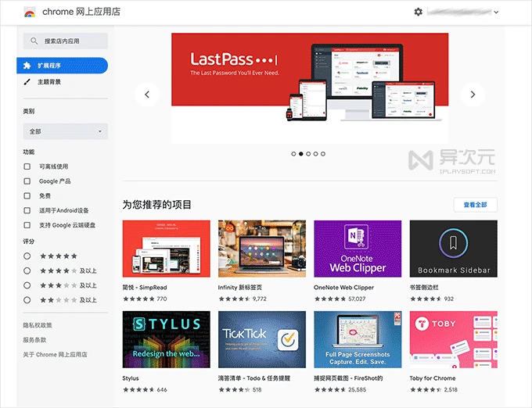Tick the 免费 filter checkbox
This screenshot has height=408, width=532.
tap(27, 195)
